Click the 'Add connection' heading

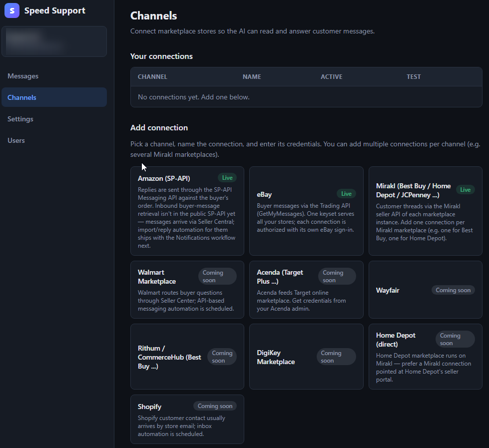coord(159,127)
